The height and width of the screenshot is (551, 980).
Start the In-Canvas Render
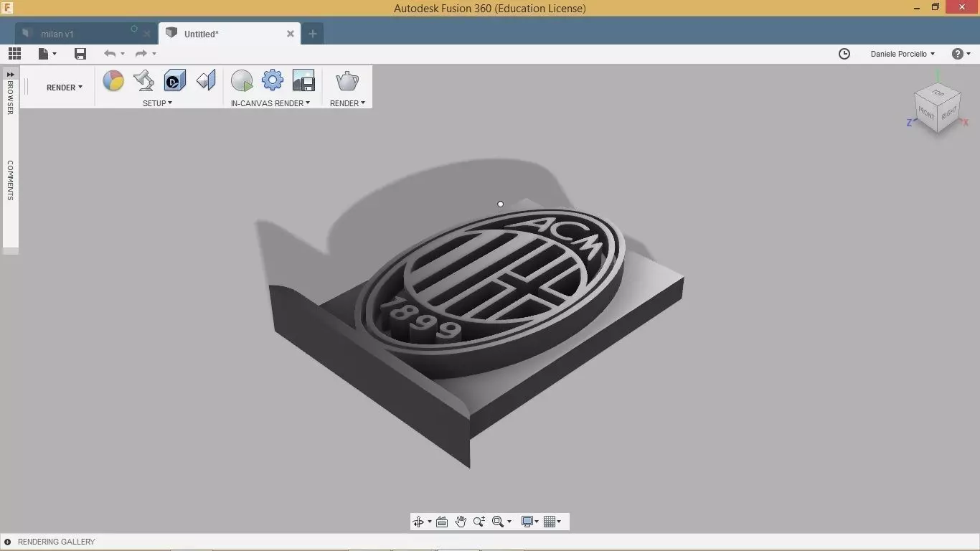click(x=242, y=80)
